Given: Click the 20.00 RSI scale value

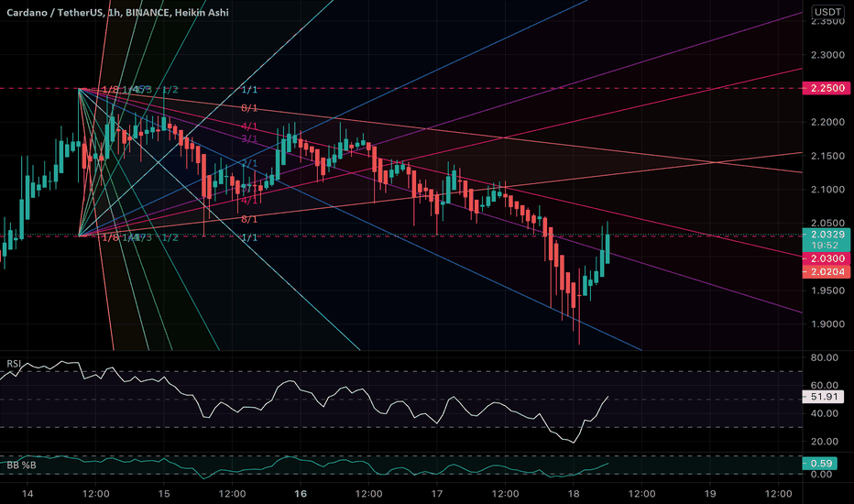Looking at the screenshot, I should 824,442.
